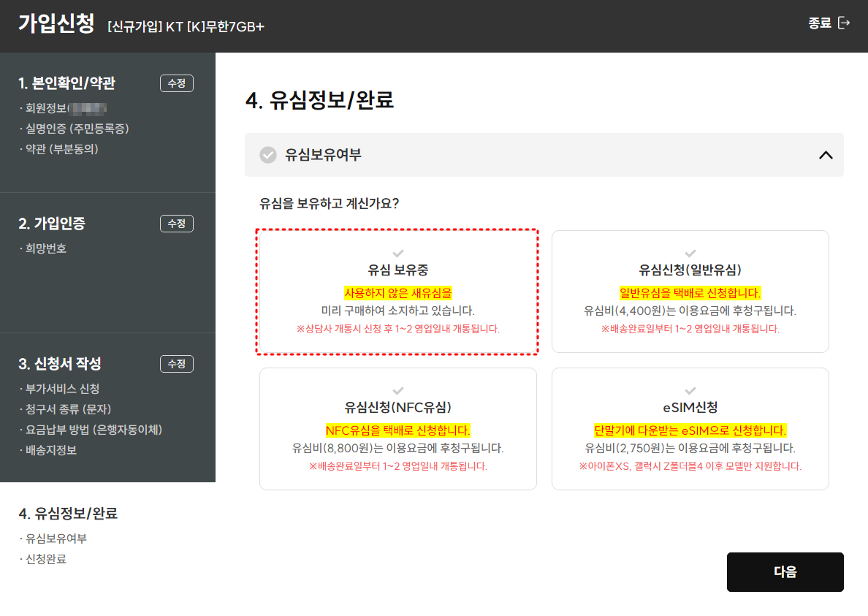Click the checkmark icon on eSIM신청
The width and height of the screenshot is (868, 616).
[690, 391]
